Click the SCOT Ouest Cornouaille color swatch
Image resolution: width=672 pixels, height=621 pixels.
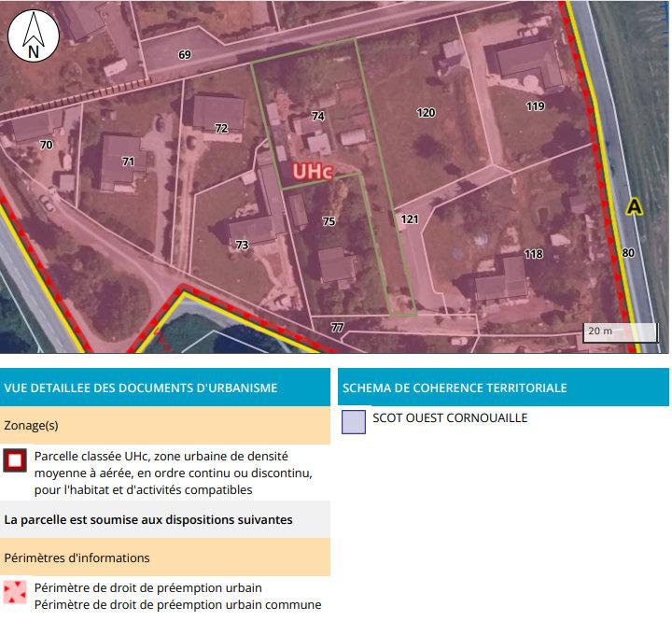pyautogui.click(x=353, y=422)
